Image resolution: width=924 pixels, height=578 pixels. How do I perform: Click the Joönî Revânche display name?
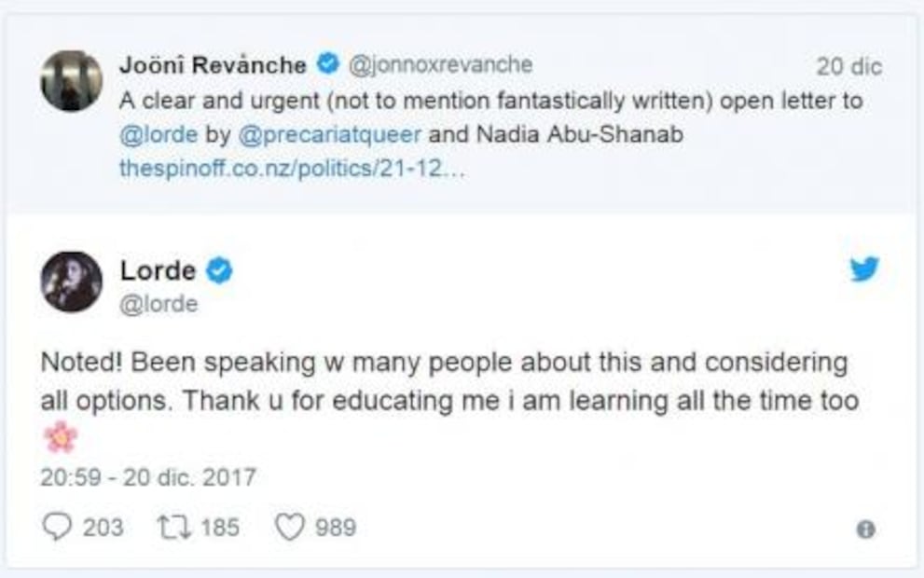click(213, 65)
